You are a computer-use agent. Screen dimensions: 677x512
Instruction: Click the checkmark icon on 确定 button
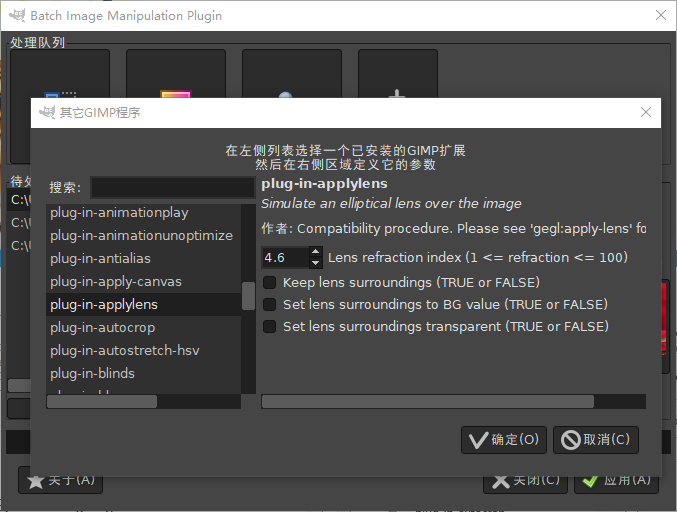tap(478, 440)
